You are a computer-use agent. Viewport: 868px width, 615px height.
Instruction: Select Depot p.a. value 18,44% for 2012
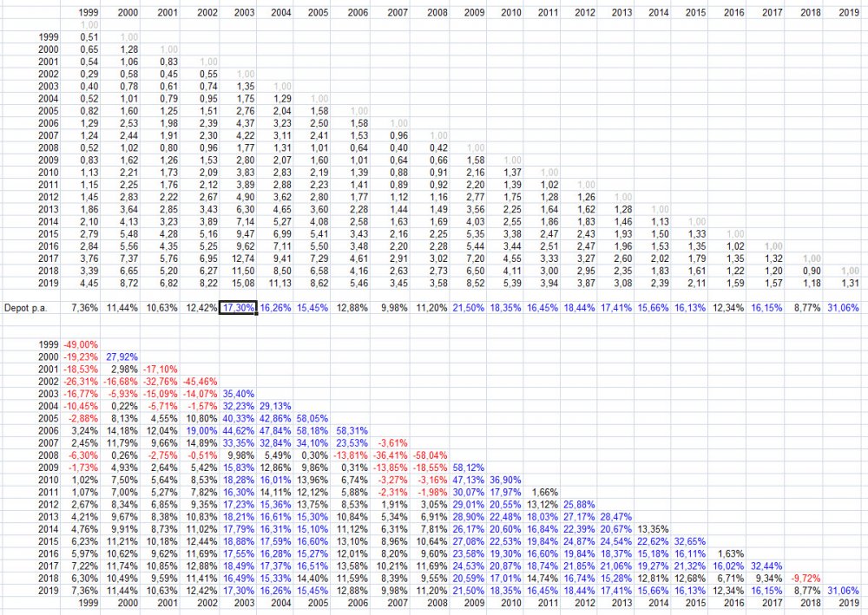(579, 308)
